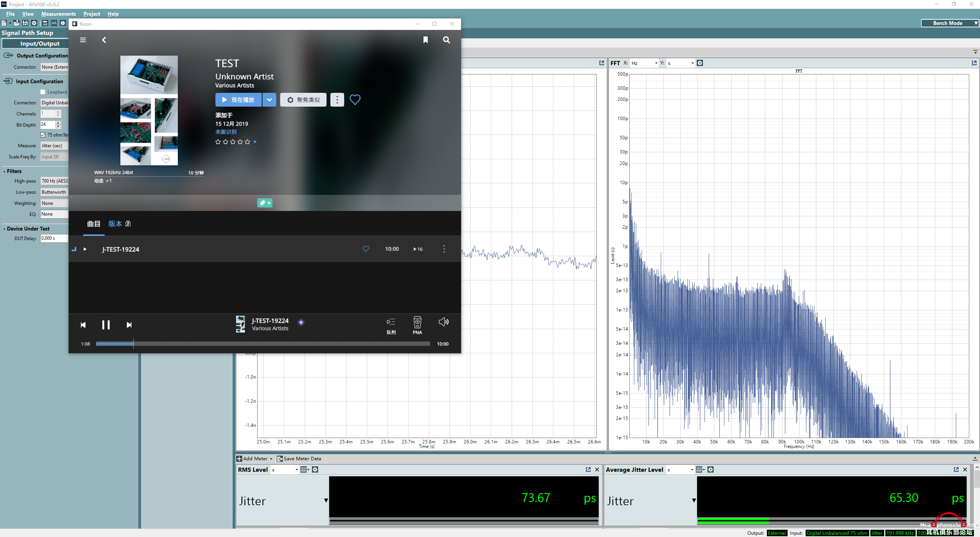Toggle the 75 ohm Termination checkbox

point(43,135)
